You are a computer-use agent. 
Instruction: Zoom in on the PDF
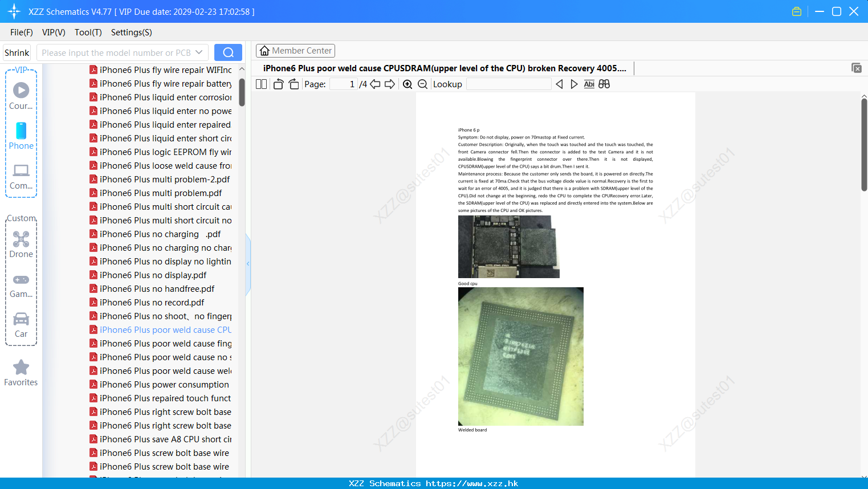[407, 84]
